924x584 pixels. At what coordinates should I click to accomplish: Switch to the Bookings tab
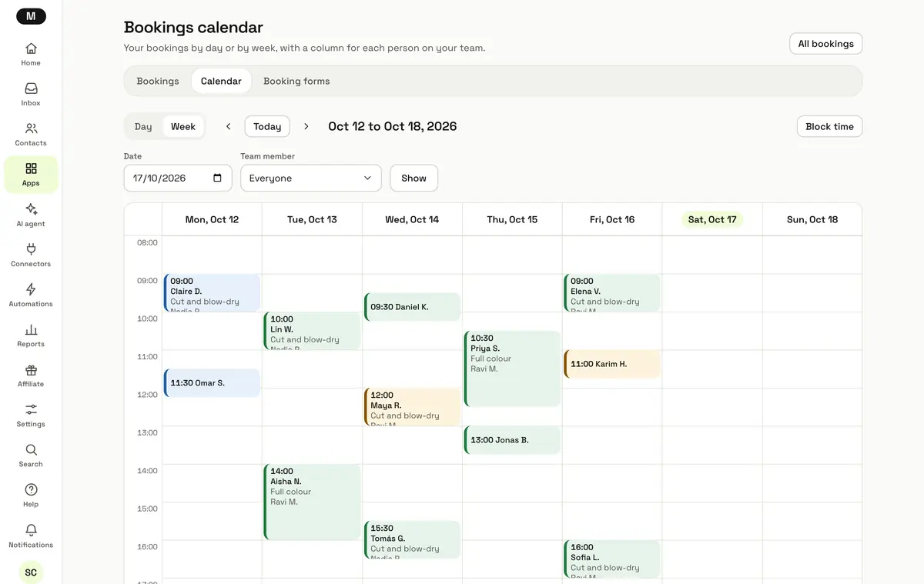pyautogui.click(x=158, y=81)
